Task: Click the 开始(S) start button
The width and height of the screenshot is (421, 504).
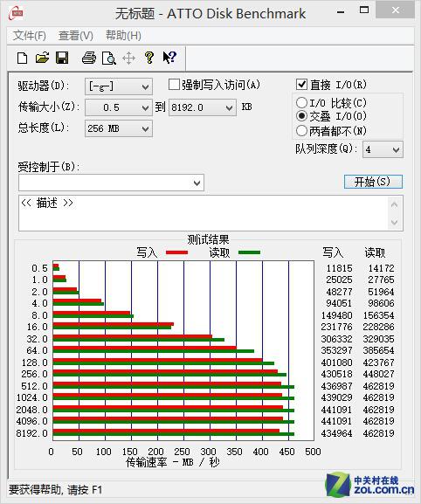Action: click(x=373, y=182)
